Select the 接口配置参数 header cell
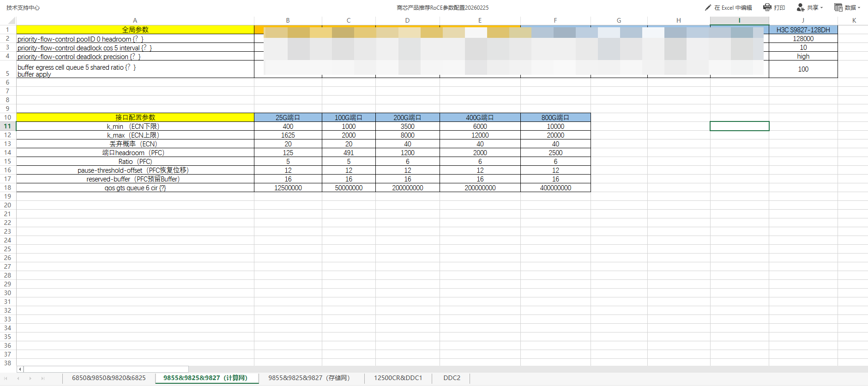 pos(135,117)
